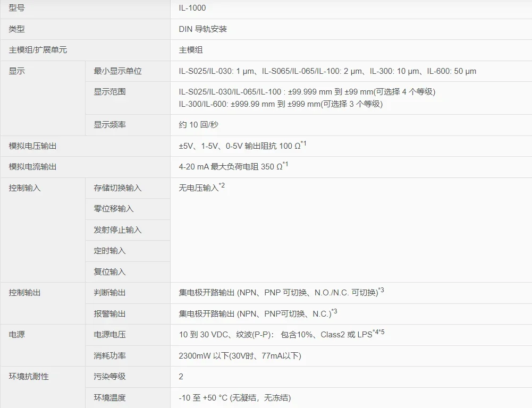Click the 报警输出 label

[109, 314]
